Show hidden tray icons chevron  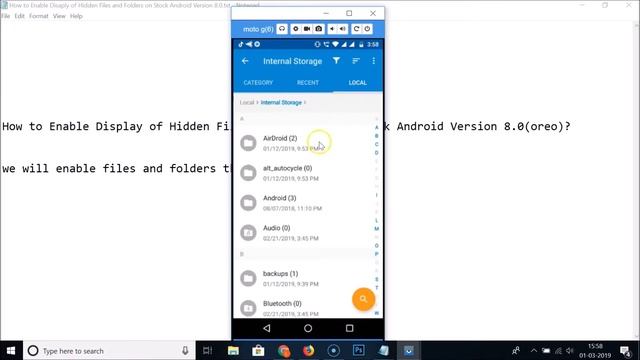point(533,351)
